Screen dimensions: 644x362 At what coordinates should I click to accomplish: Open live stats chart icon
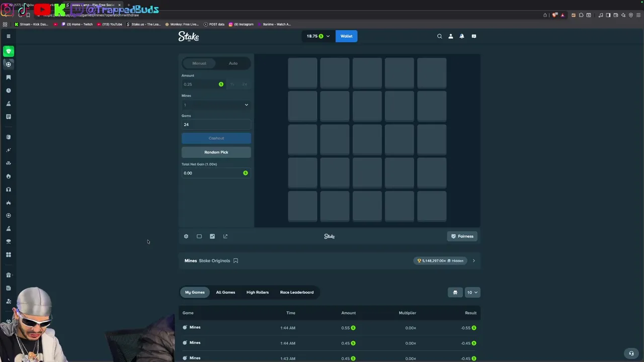click(212, 236)
